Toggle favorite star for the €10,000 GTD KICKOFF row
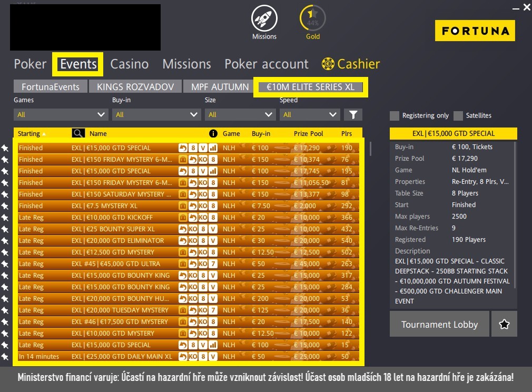Screen dimensions: 532x392 pyautogui.click(x=5, y=218)
